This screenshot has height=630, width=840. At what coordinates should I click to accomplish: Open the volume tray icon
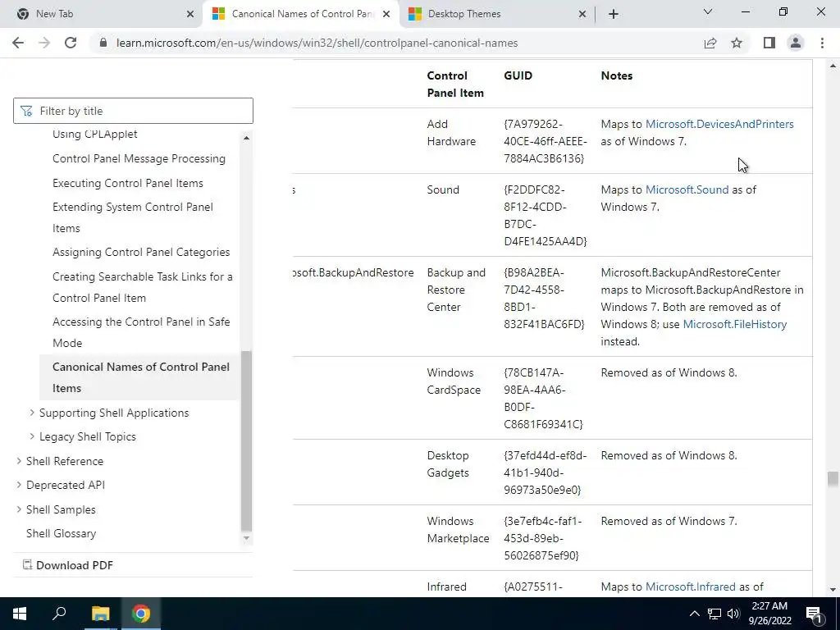pos(733,614)
